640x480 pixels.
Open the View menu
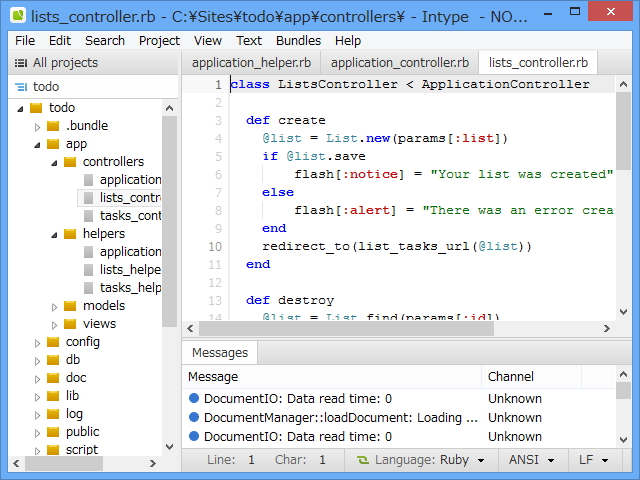pyautogui.click(x=208, y=41)
